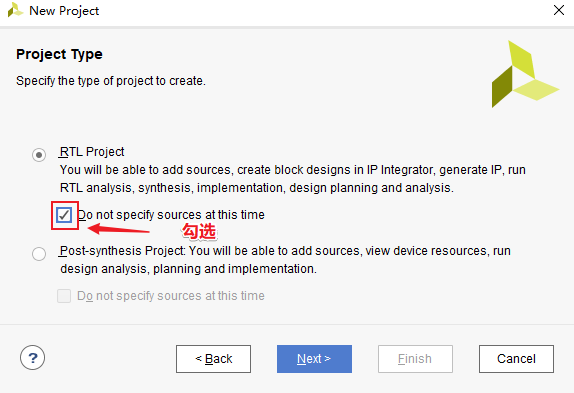Close the New Project dialog
This screenshot has width=574, height=393.
tap(559, 10)
